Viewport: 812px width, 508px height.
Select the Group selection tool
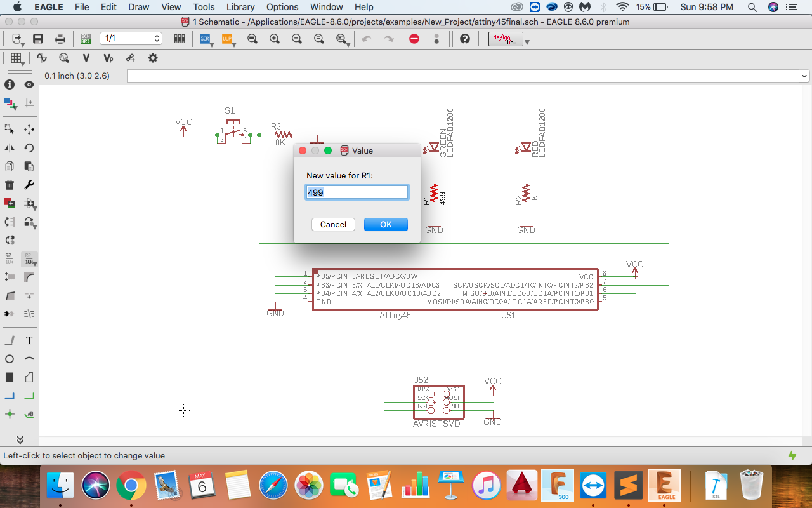[10, 130]
